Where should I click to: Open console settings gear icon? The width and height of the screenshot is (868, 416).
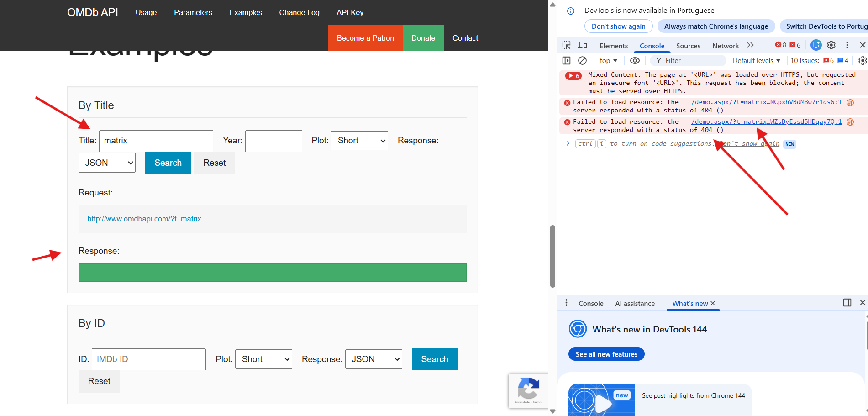click(x=863, y=60)
